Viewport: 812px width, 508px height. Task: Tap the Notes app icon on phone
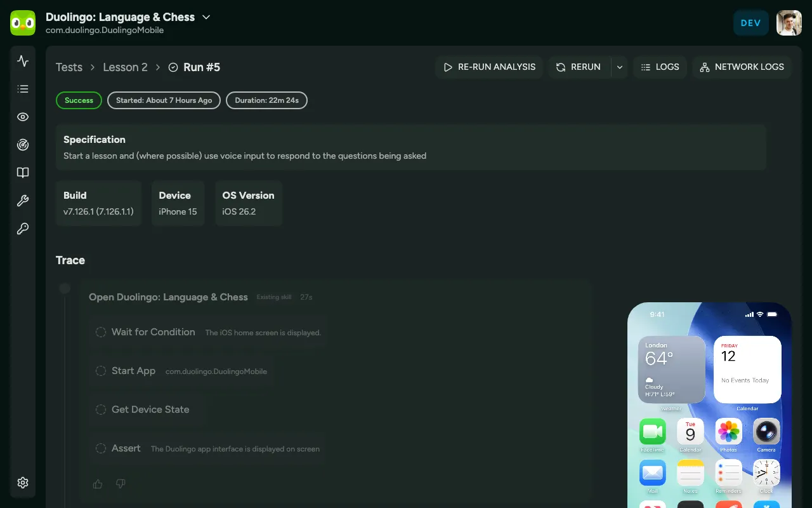click(x=690, y=473)
